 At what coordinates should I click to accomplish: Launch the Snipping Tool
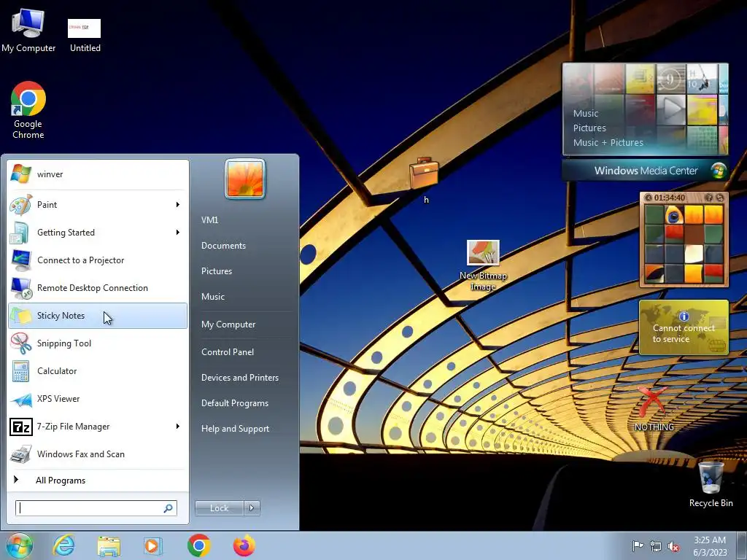(98, 343)
